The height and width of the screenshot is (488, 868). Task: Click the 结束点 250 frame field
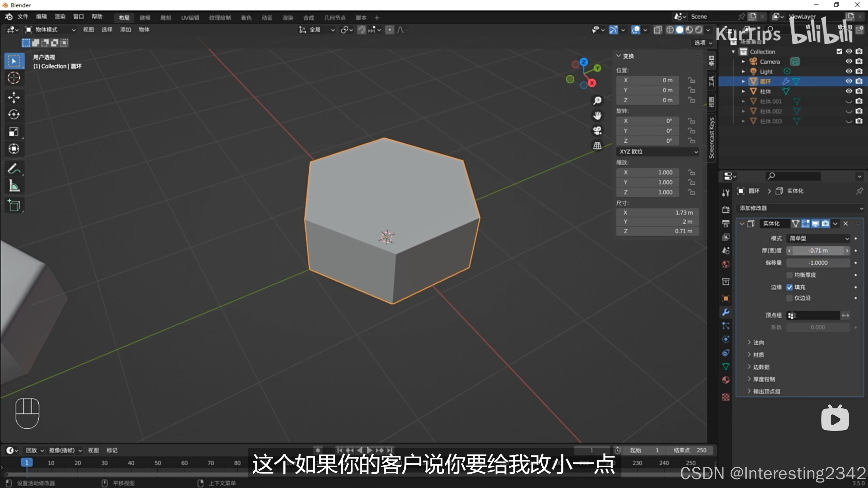tap(690, 450)
